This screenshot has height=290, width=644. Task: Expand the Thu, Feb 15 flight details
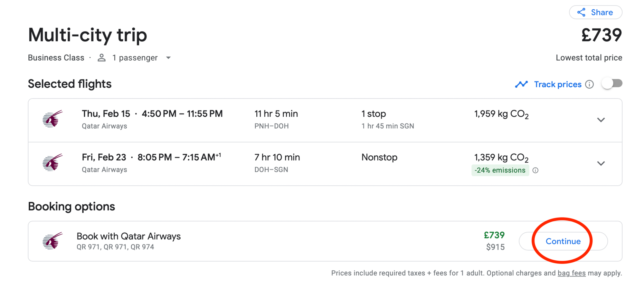[x=601, y=120]
